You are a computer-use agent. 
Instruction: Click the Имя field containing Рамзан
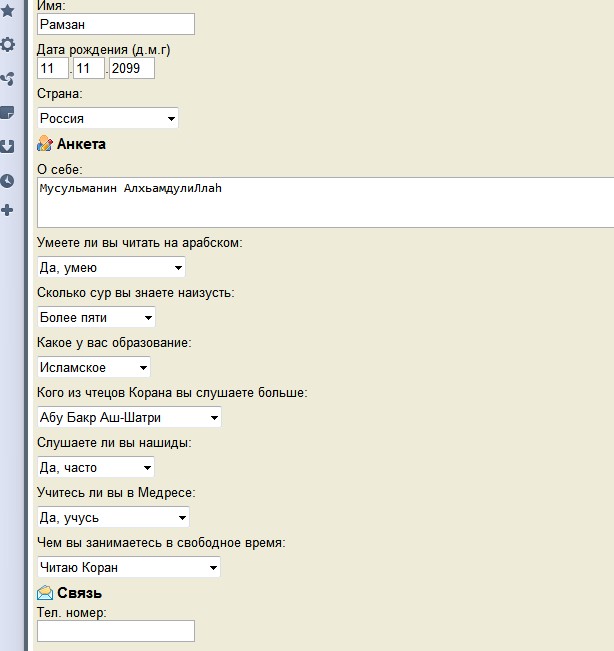coord(116,24)
